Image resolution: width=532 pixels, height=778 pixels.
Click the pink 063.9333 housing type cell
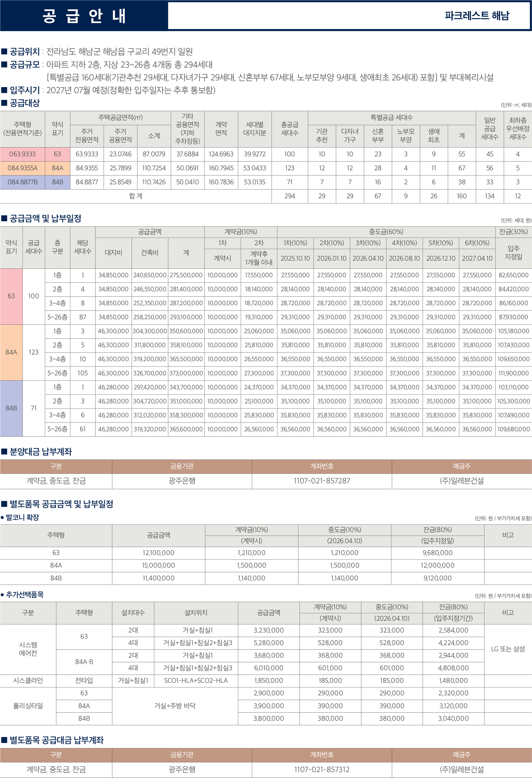22,154
